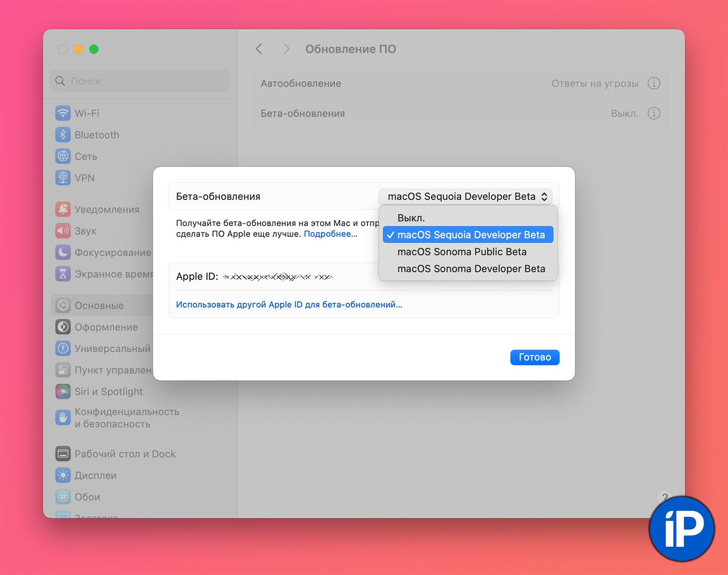Select the Siri и Spotlight icon
The width and height of the screenshot is (728, 575).
pyautogui.click(x=63, y=392)
